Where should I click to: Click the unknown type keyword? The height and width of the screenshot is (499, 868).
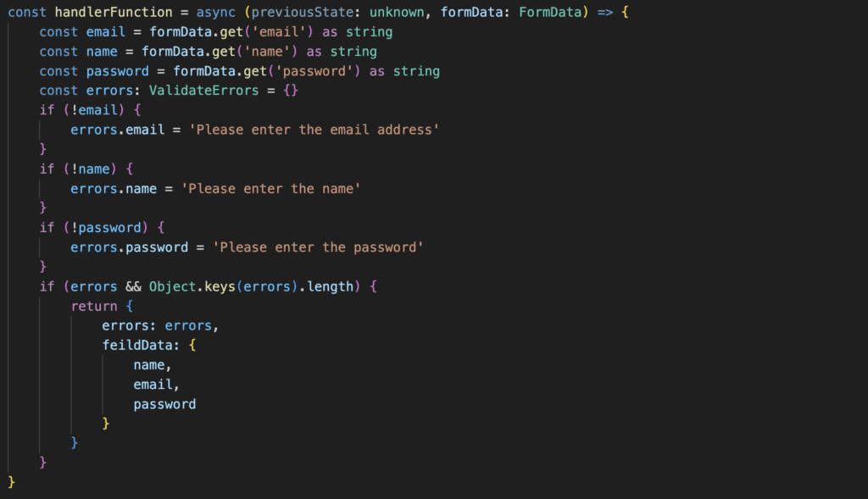[397, 12]
